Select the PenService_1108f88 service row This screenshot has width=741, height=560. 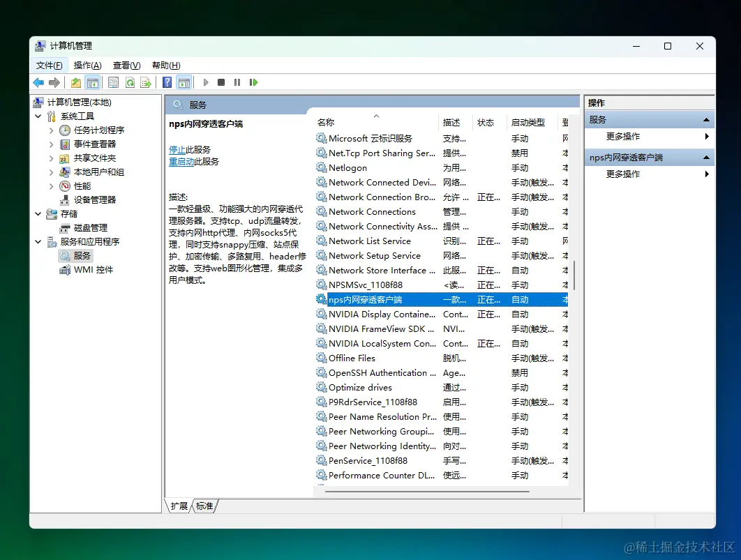click(x=442, y=461)
